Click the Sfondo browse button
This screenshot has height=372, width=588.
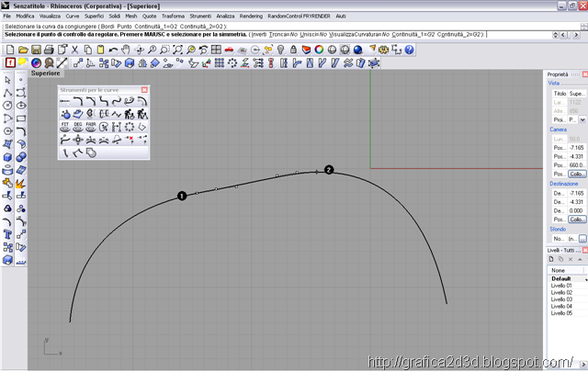pyautogui.click(x=582, y=238)
